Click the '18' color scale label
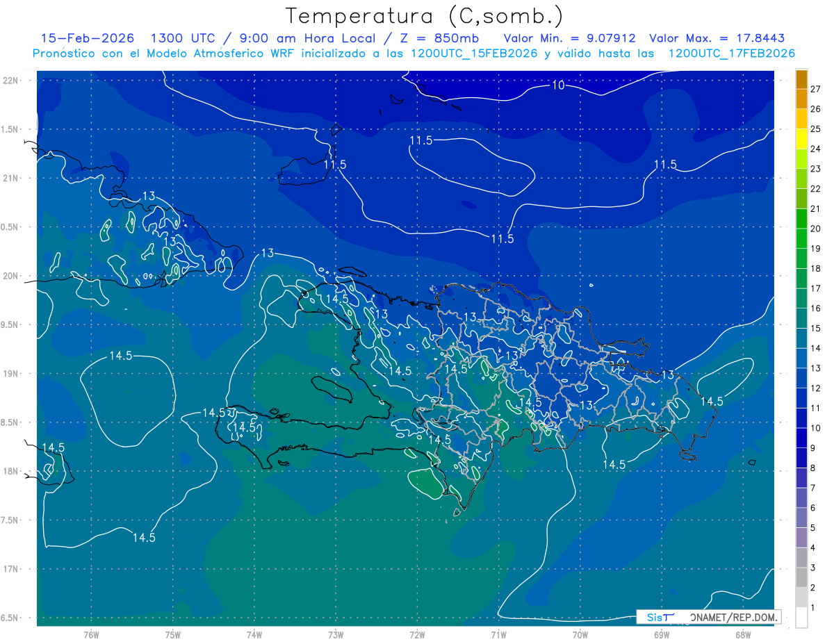Viewport: 834px width, 644px height. [815, 268]
